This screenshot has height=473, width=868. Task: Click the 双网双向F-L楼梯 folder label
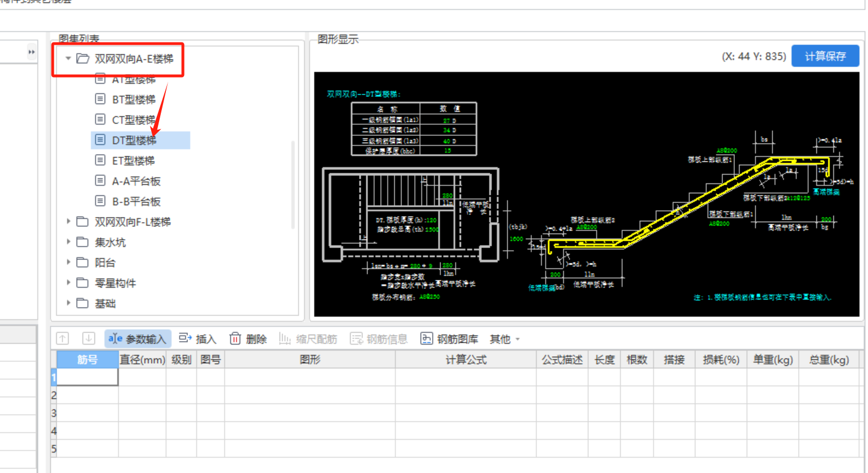(132, 222)
